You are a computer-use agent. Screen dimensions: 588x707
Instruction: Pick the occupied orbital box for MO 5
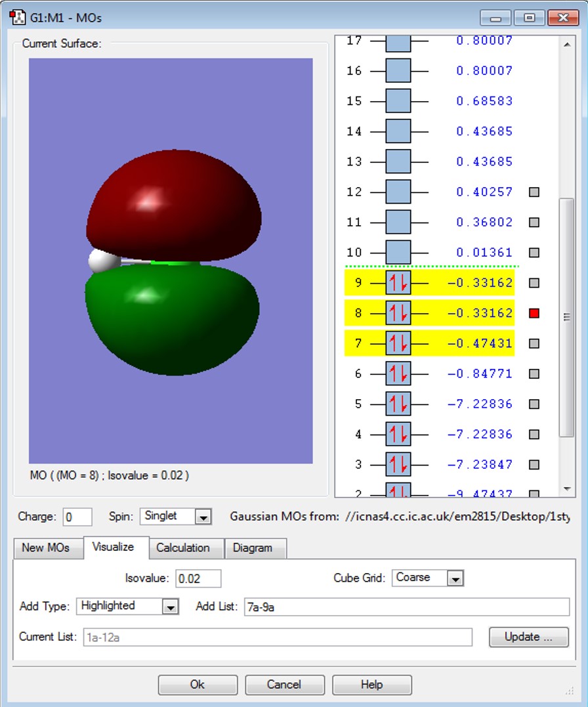398,404
